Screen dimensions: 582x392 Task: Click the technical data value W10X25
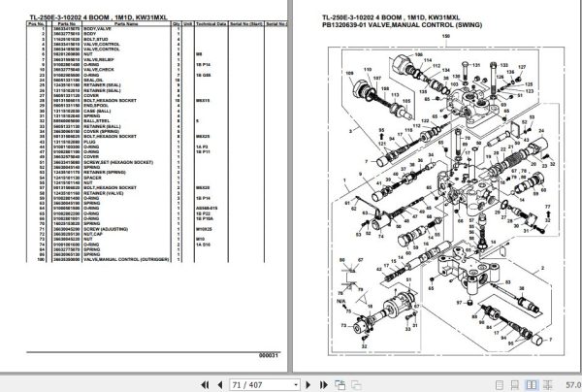pos(204,229)
